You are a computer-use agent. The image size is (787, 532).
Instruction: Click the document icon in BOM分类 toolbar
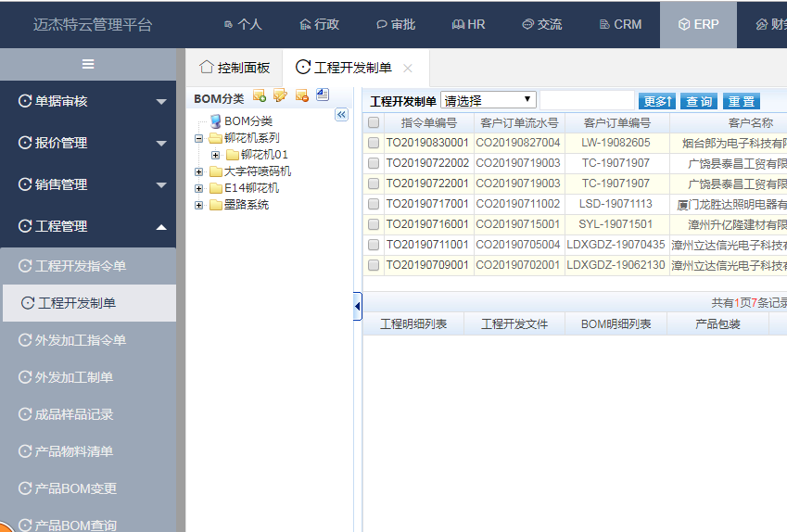point(322,95)
